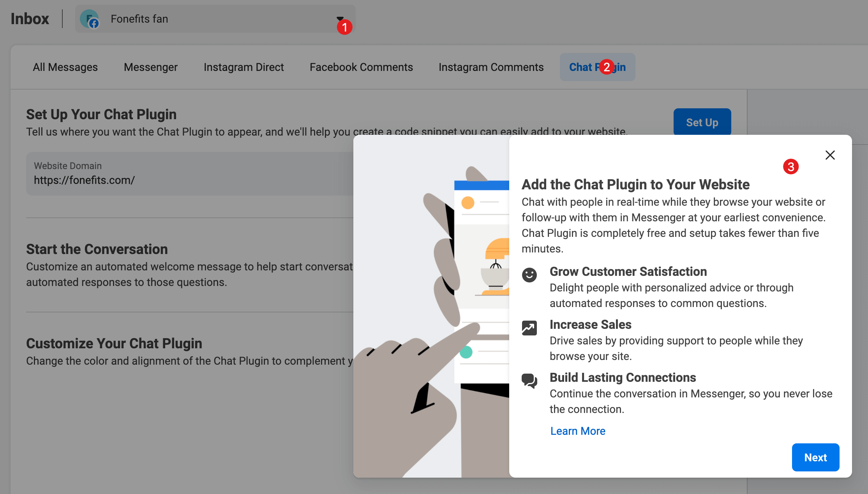Click the Build Lasting Connections chat icon
This screenshot has height=494, width=868.
(529, 381)
